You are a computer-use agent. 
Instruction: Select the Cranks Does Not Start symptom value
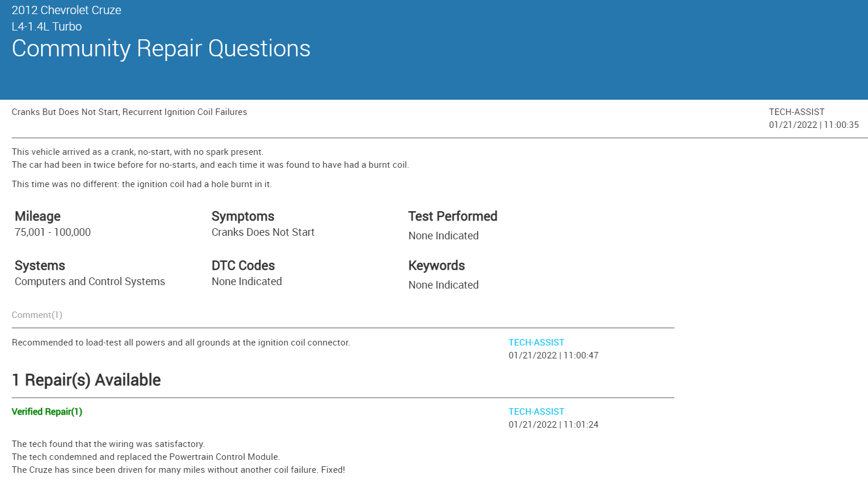(263, 232)
